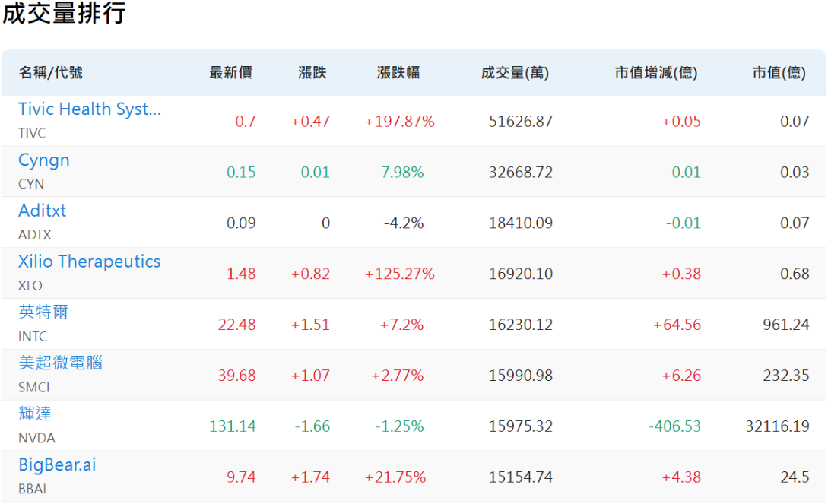Click the 市值增減(億) column header

[x=656, y=72]
